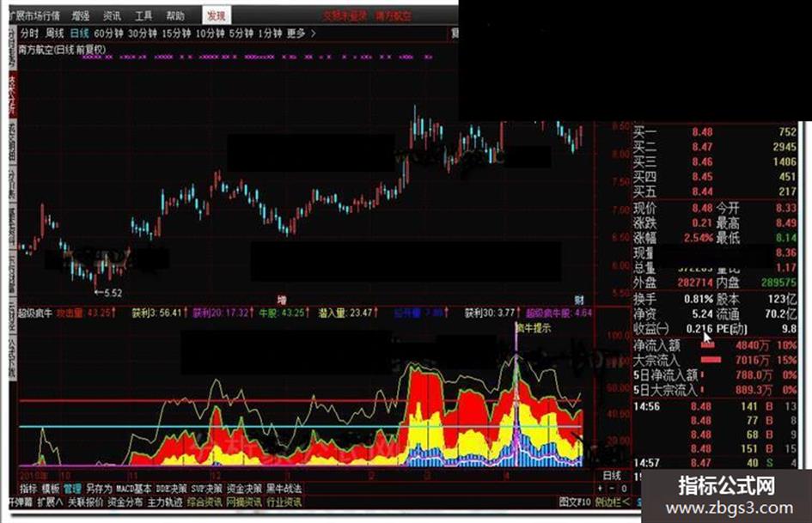The width and height of the screenshot is (812, 523).
Task: Click the 潜入量: 23.47 indicator value
Action: 348,313
